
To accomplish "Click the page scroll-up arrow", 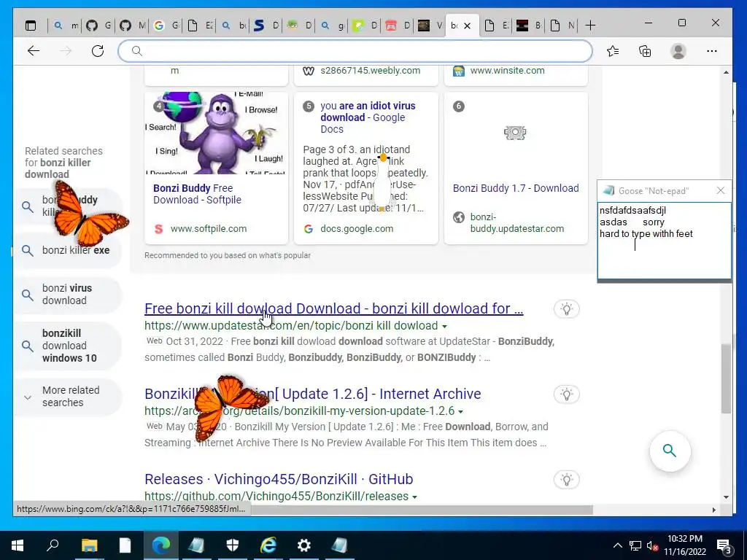I will 726,72.
